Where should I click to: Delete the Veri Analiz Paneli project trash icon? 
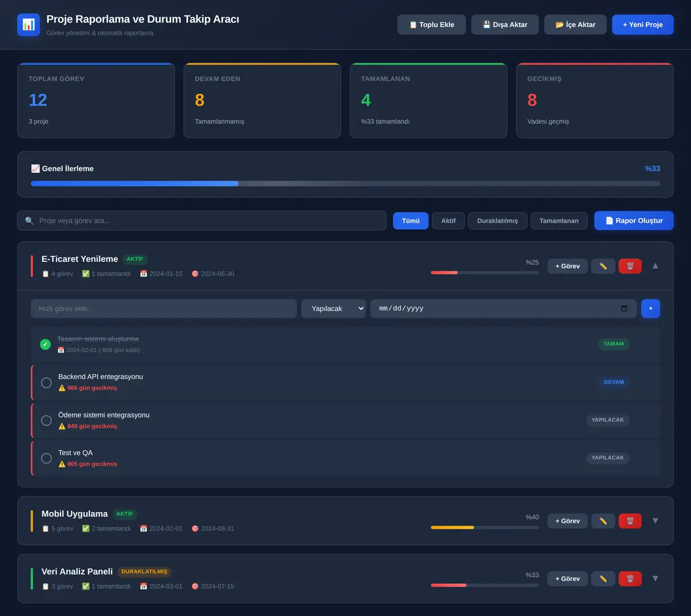point(630,579)
